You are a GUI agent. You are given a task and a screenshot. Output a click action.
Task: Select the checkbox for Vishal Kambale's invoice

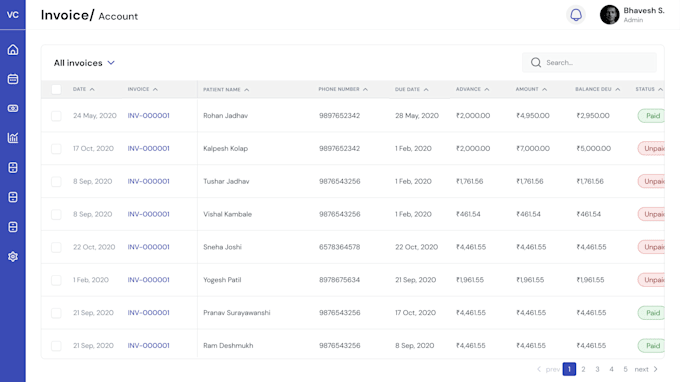point(56,214)
